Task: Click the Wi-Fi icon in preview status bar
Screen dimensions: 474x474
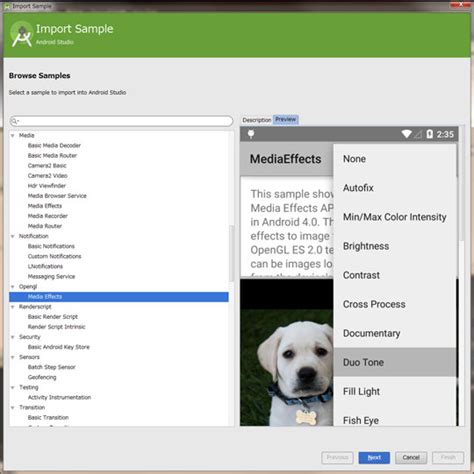Action: (406, 134)
